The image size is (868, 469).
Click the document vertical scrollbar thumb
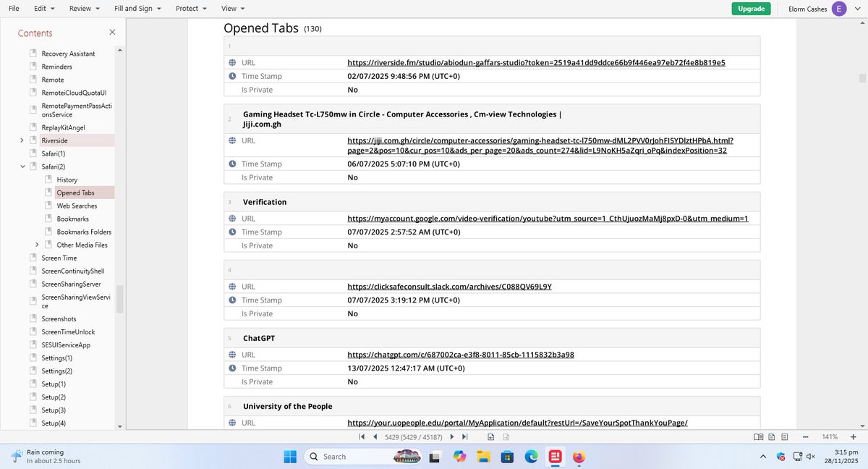pyautogui.click(x=862, y=77)
